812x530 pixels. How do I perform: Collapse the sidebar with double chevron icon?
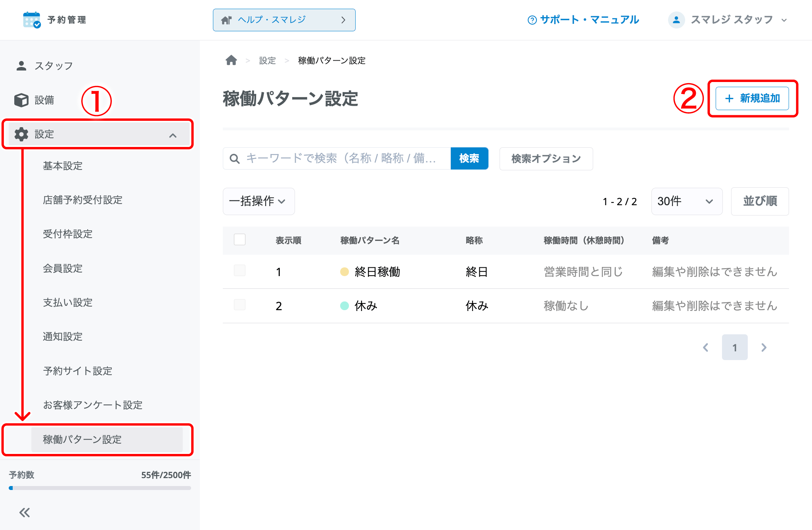(x=25, y=513)
